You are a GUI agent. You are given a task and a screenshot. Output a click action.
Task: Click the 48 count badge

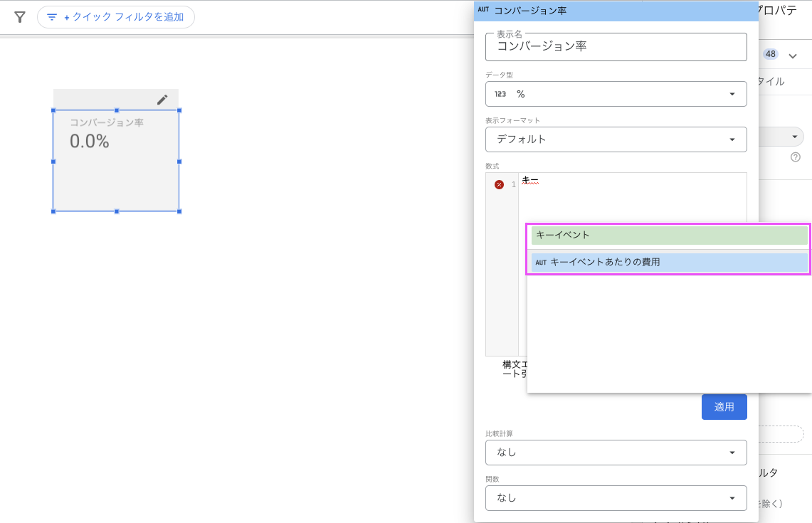coord(771,54)
